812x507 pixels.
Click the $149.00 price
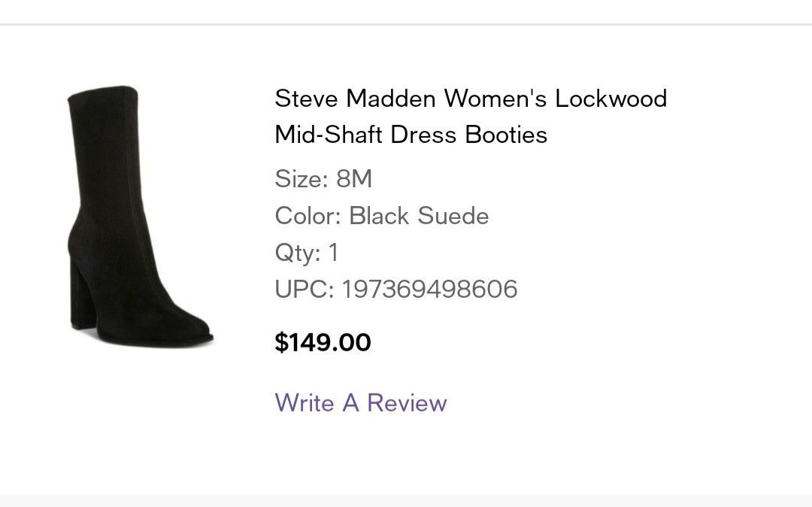[x=323, y=343]
